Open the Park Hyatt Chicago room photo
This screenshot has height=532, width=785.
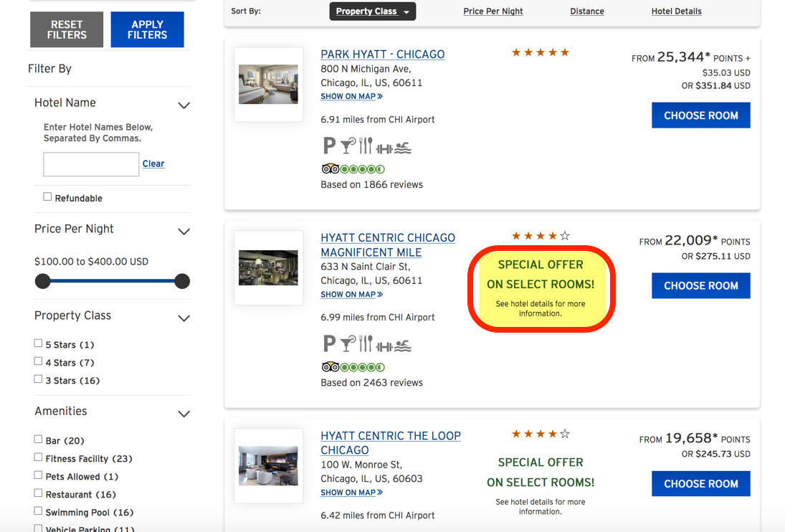(x=268, y=84)
